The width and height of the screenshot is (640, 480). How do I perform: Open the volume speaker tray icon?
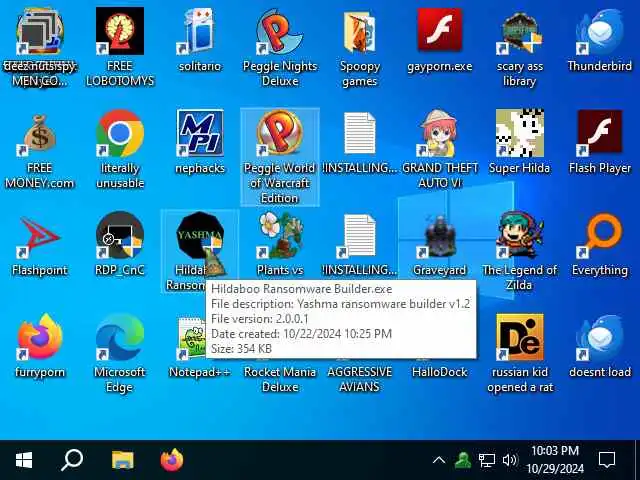(x=509, y=460)
